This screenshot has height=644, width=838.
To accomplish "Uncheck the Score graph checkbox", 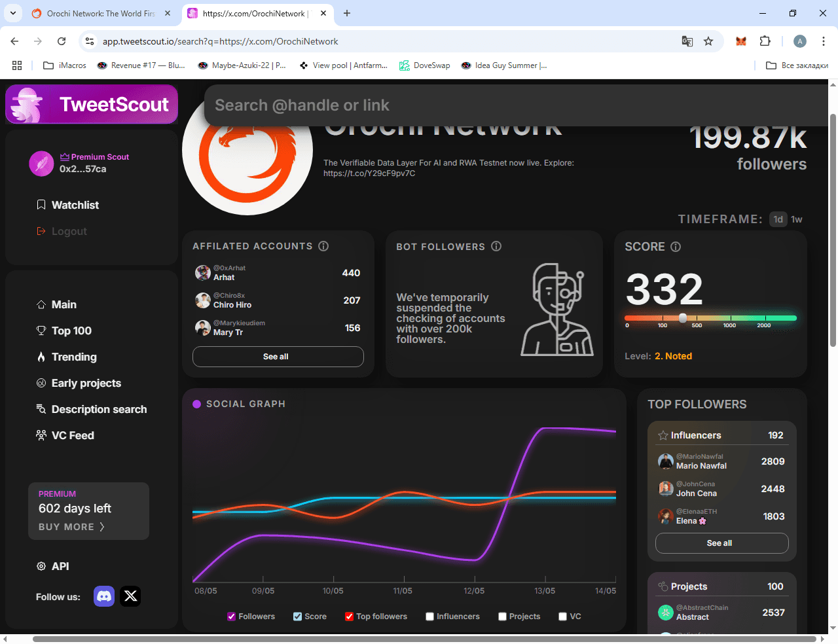I will [297, 617].
